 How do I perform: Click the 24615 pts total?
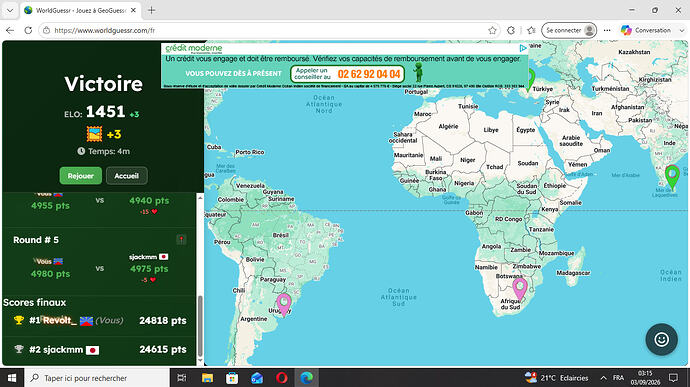pos(163,350)
